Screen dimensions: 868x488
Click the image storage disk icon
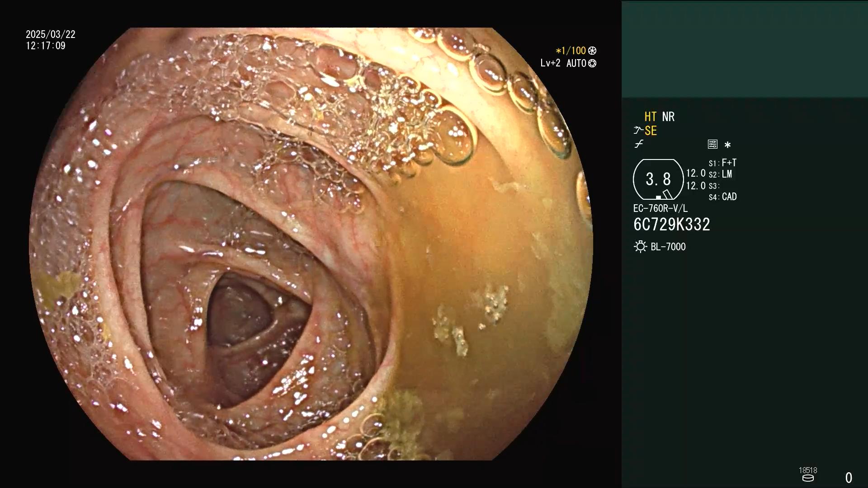pyautogui.click(x=808, y=478)
